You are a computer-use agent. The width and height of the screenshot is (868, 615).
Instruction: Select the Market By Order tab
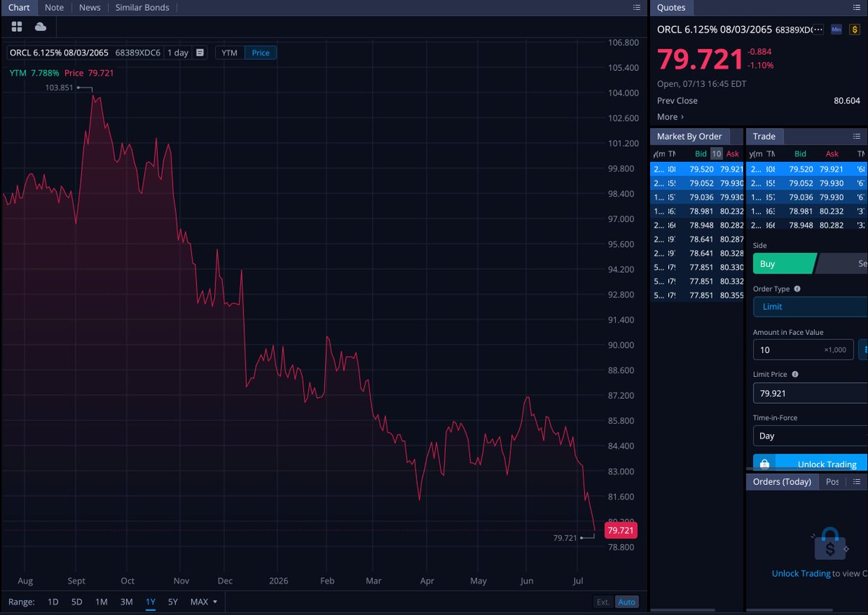click(x=689, y=136)
